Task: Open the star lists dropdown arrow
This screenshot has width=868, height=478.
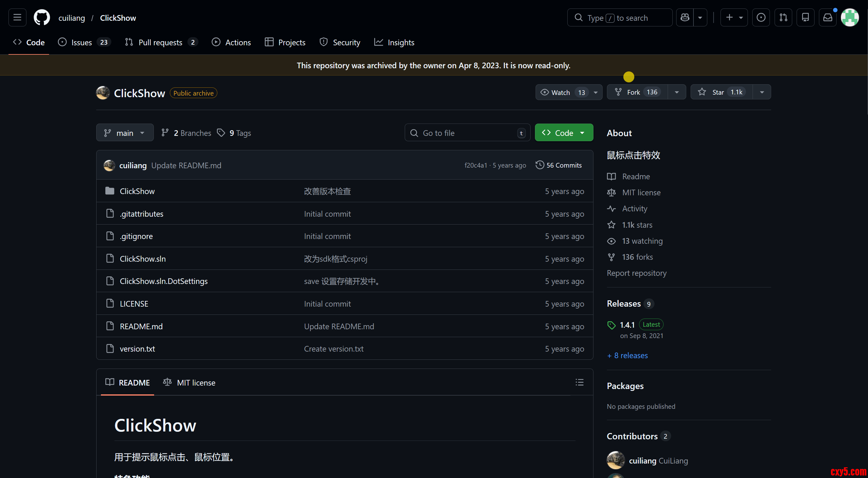Action: pos(761,92)
